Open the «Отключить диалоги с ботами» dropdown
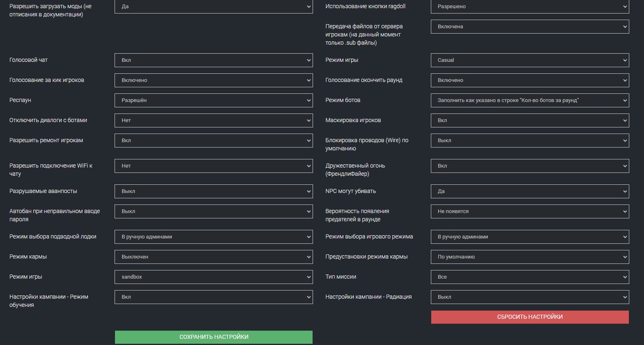 [214, 120]
